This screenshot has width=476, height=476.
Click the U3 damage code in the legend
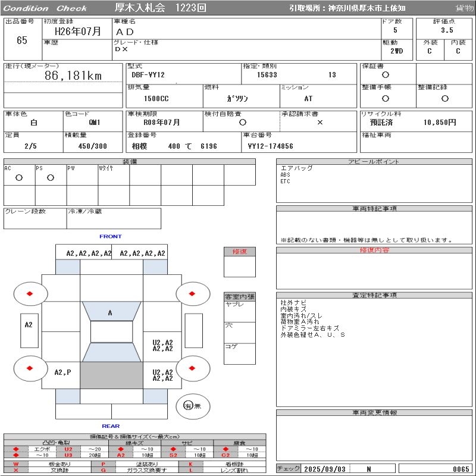coord(68,455)
